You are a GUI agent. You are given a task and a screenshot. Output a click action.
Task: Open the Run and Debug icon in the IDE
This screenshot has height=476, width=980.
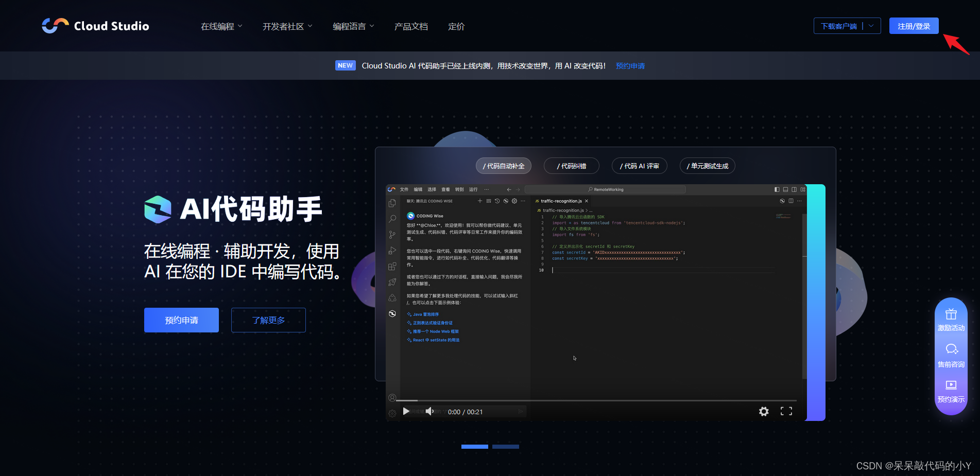392,251
